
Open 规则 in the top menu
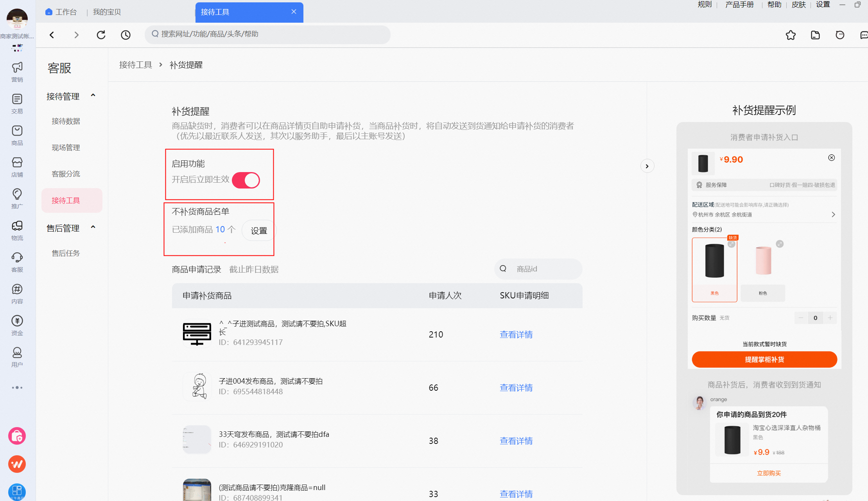coord(705,4)
